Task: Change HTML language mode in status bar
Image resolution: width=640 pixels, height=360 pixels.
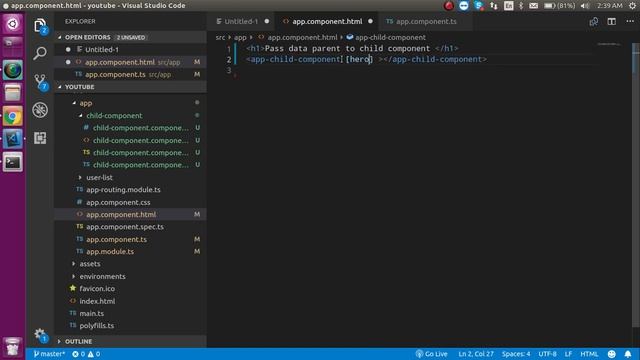Action: [589, 354]
